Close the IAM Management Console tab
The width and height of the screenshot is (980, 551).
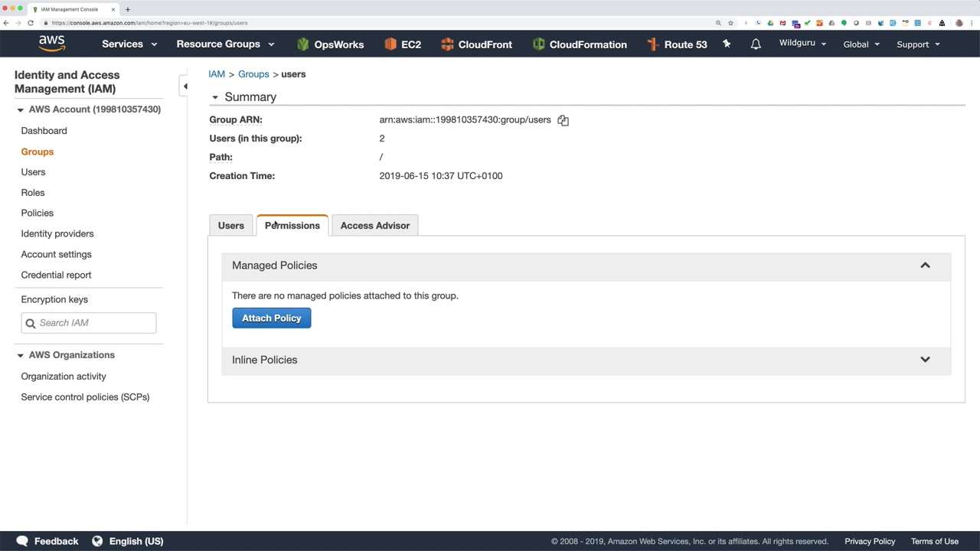tap(113, 9)
